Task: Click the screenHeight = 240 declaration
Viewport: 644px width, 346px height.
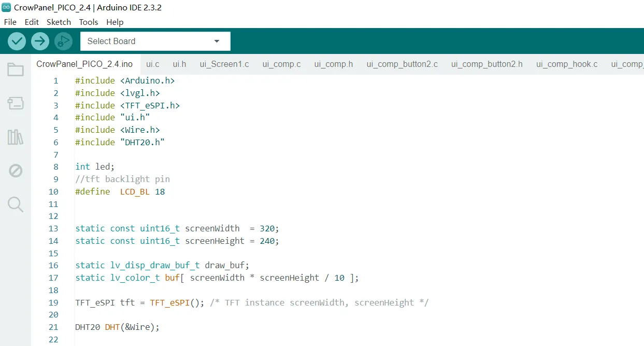Action: click(x=177, y=241)
